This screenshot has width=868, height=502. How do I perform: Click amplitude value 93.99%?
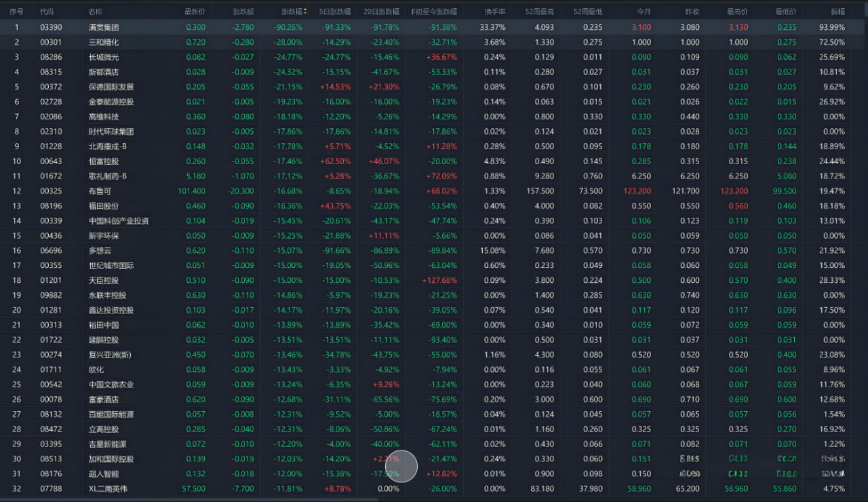click(833, 27)
